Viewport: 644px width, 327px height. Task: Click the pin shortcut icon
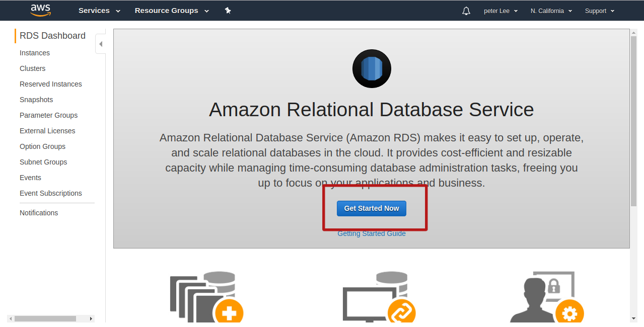pyautogui.click(x=228, y=11)
